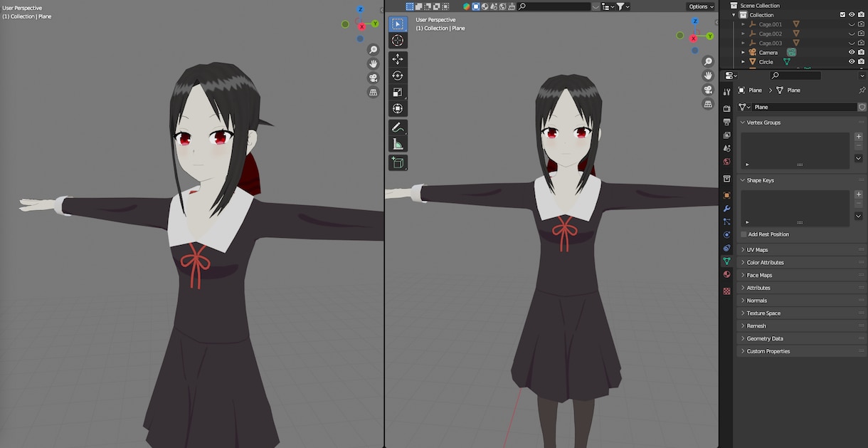Open World properties tab

pos(726,162)
